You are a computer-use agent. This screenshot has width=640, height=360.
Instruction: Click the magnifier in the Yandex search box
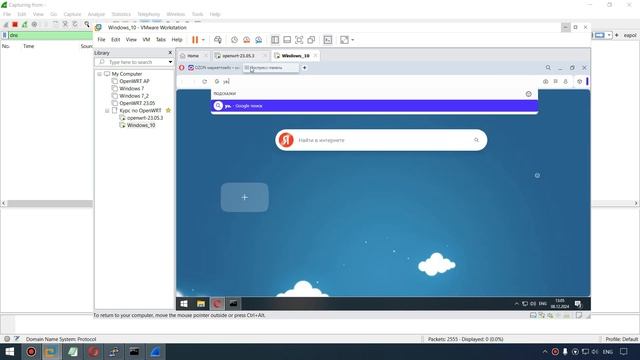point(476,140)
